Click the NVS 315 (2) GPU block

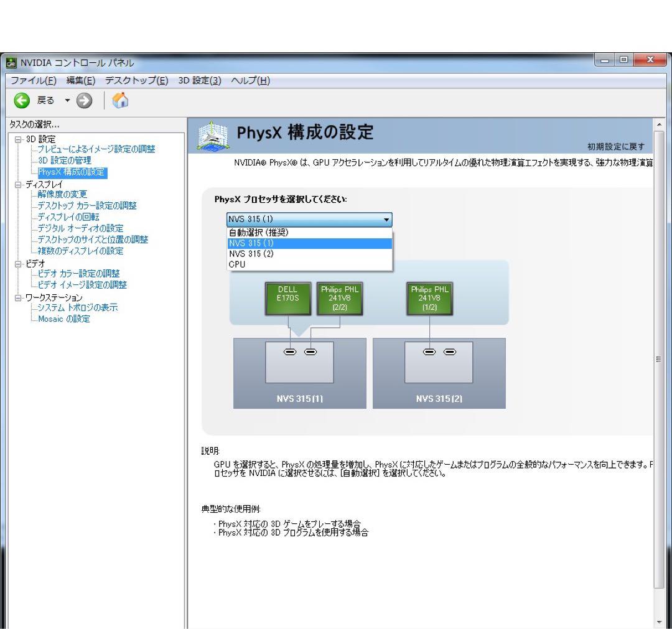tap(439, 373)
